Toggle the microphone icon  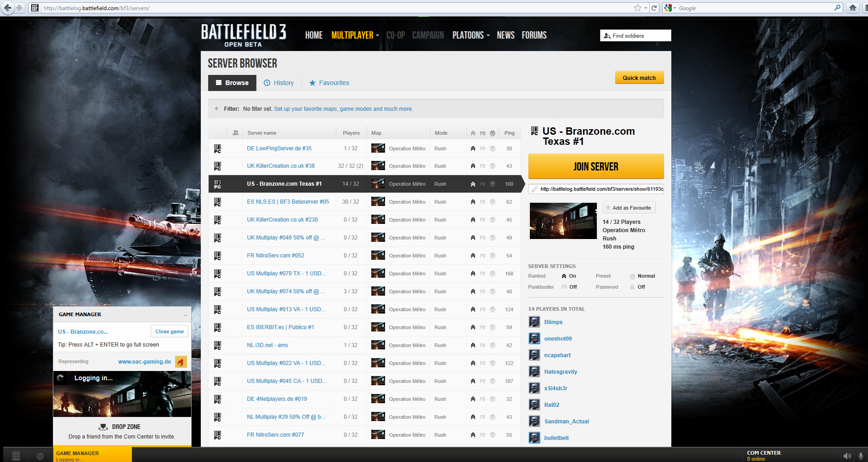coord(861,456)
